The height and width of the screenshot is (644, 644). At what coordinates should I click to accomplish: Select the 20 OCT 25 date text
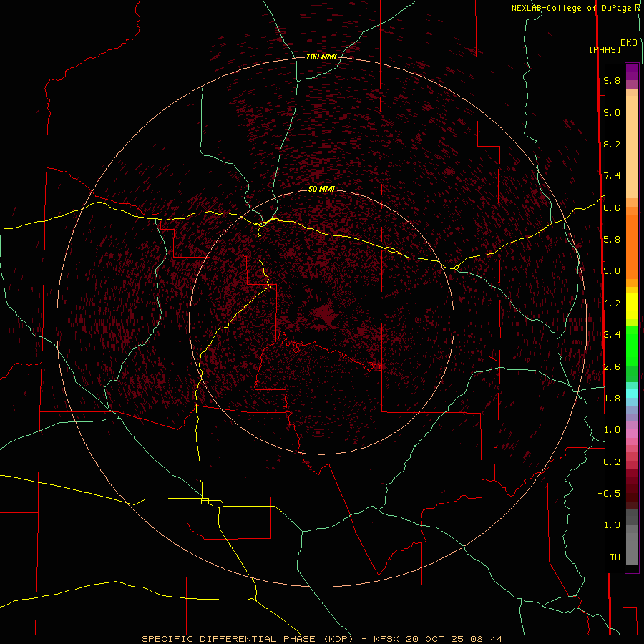point(435,639)
